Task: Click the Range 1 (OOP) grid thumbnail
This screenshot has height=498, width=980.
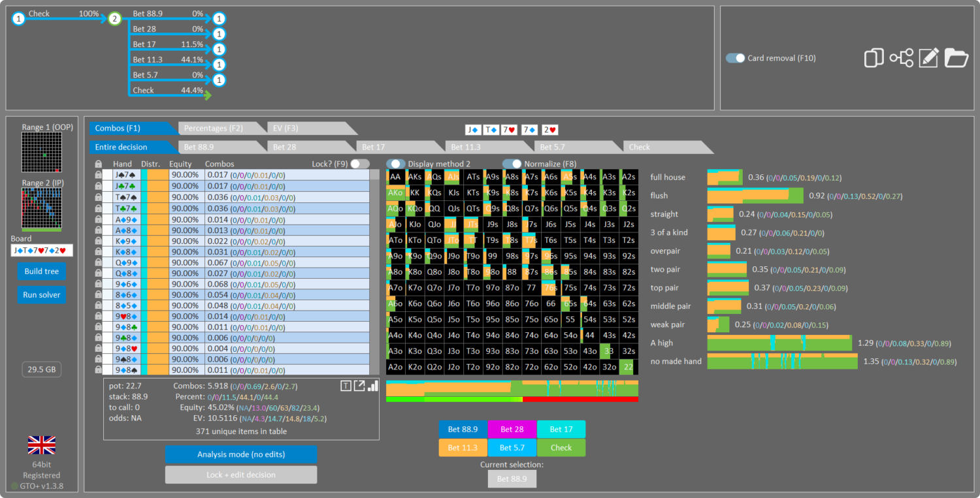Action: click(x=42, y=152)
